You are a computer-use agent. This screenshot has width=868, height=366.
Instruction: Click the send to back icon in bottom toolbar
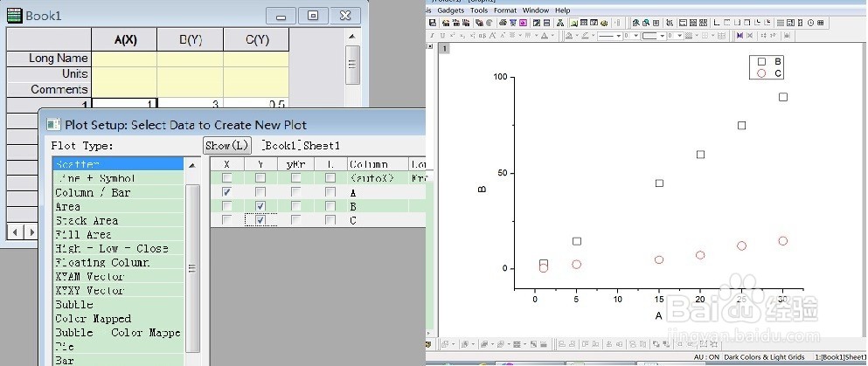[x=666, y=344]
